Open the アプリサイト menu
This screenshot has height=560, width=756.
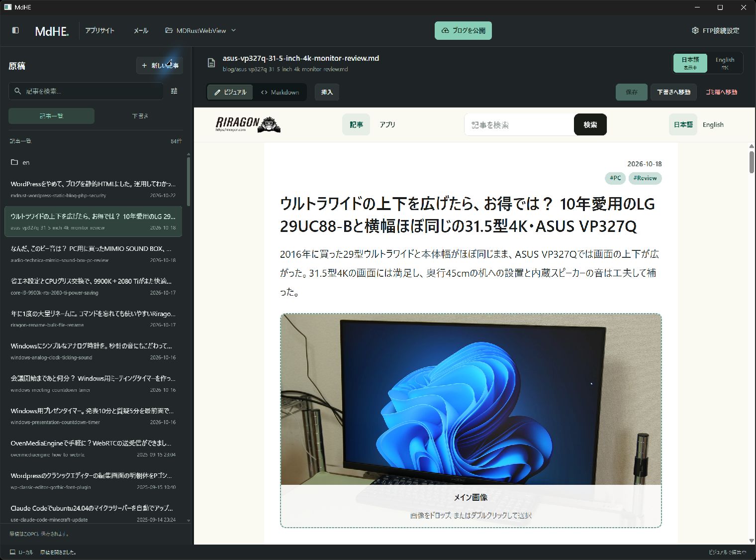tap(99, 30)
